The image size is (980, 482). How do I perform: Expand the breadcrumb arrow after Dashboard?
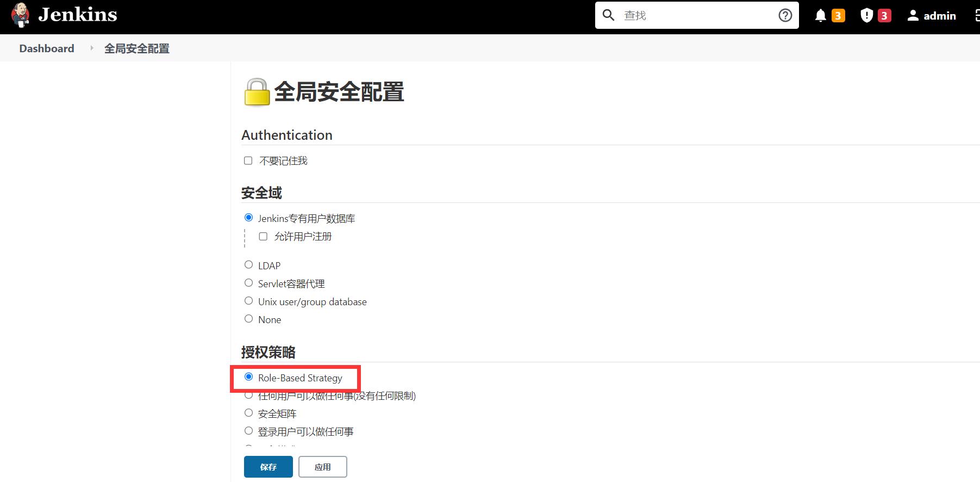[x=92, y=48]
